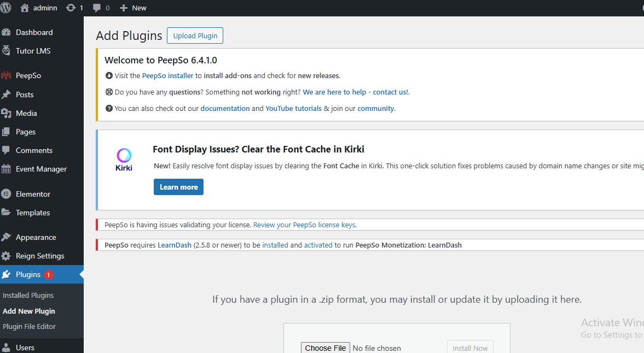Open the Event Manager calendar icon

click(x=10, y=169)
